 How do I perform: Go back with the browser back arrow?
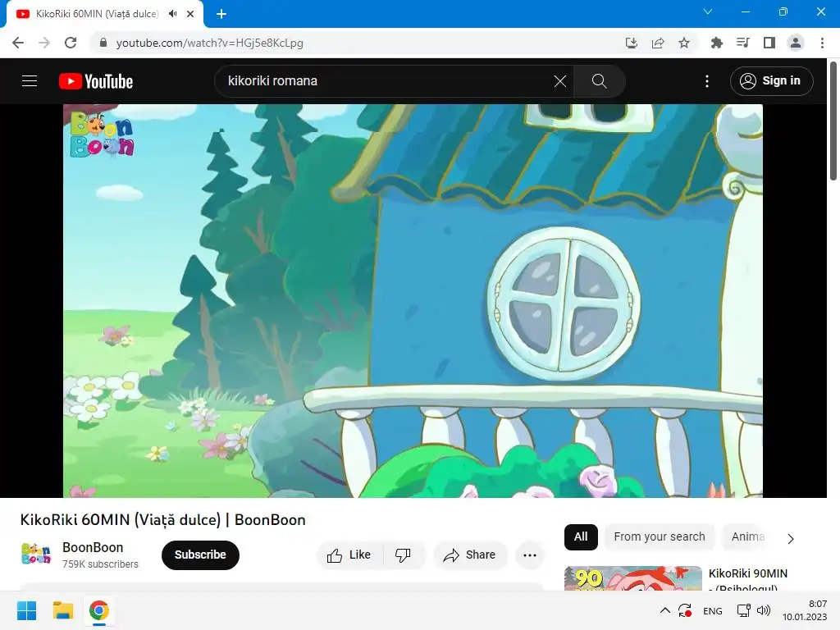tap(18, 43)
